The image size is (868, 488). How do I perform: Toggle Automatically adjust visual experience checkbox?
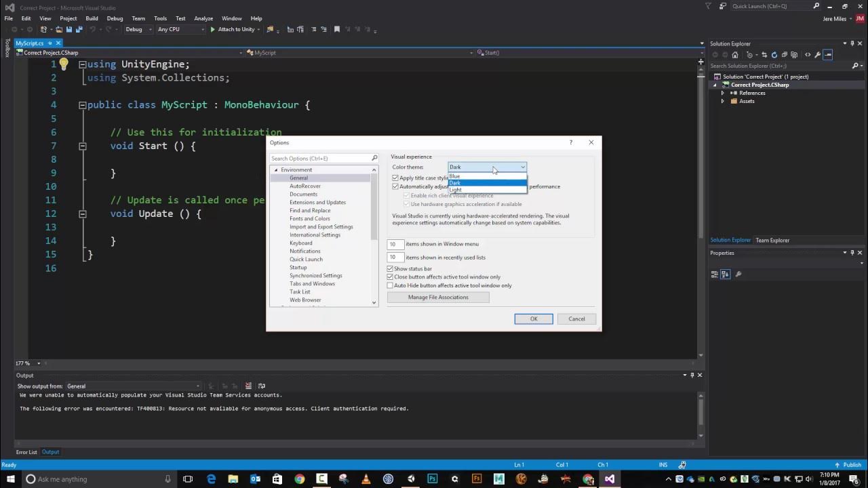(x=395, y=186)
